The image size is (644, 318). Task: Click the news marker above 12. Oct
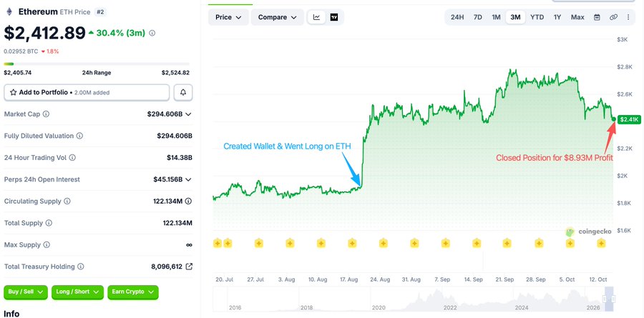click(x=601, y=243)
